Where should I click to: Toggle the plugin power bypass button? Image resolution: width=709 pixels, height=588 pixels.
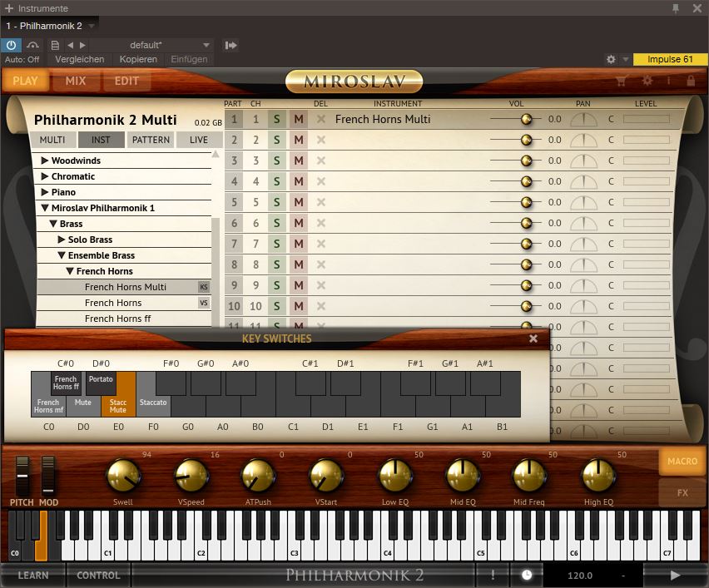tap(11, 45)
